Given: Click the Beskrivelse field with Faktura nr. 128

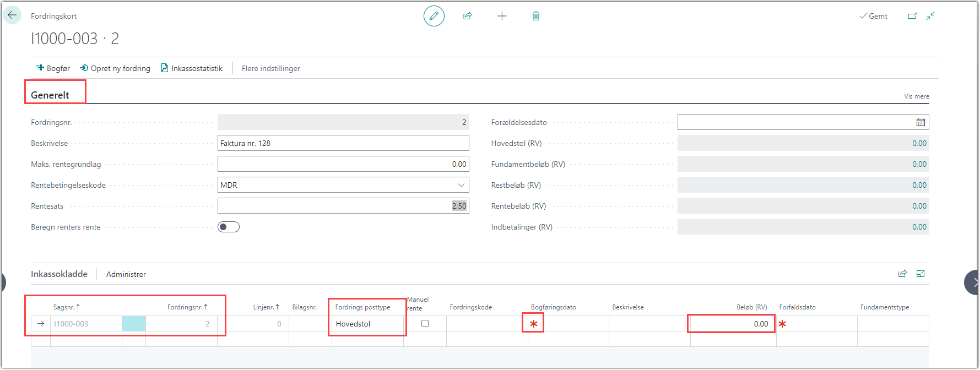Looking at the screenshot, I should tap(343, 143).
